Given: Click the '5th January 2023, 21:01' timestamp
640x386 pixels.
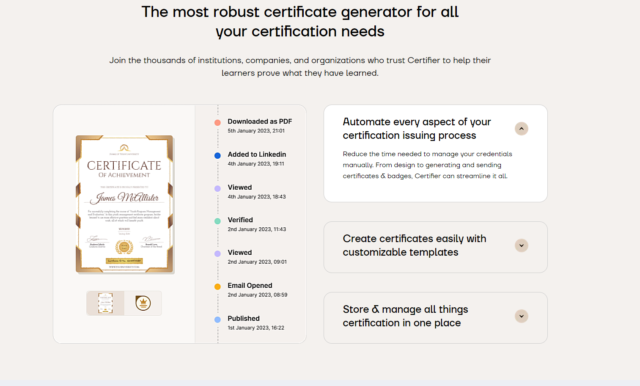Looking at the screenshot, I should click(x=256, y=131).
